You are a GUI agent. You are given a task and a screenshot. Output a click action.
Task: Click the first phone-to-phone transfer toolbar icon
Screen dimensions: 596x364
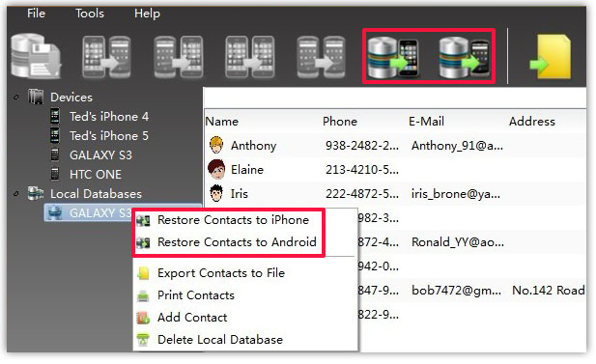click(107, 57)
